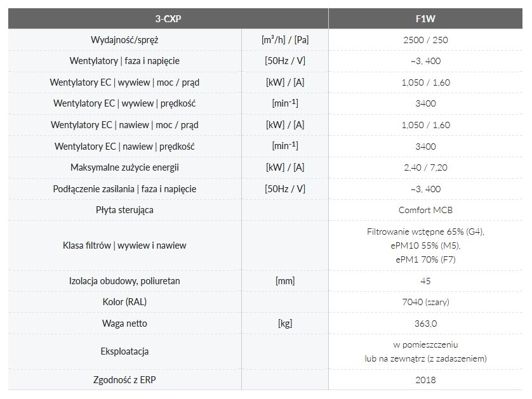This screenshot has width=532, height=399.
Task: Select the 2500 / 250 value cell
Action: [425, 40]
